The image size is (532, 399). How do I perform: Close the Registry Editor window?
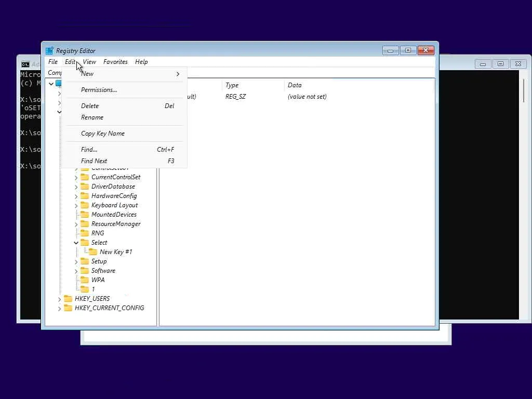tap(426, 50)
